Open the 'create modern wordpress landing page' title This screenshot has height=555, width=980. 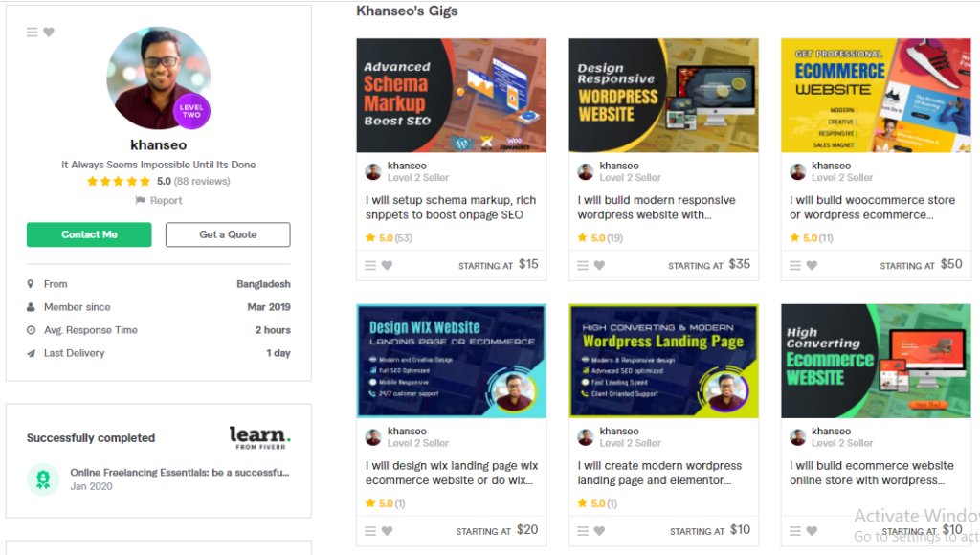(x=659, y=473)
